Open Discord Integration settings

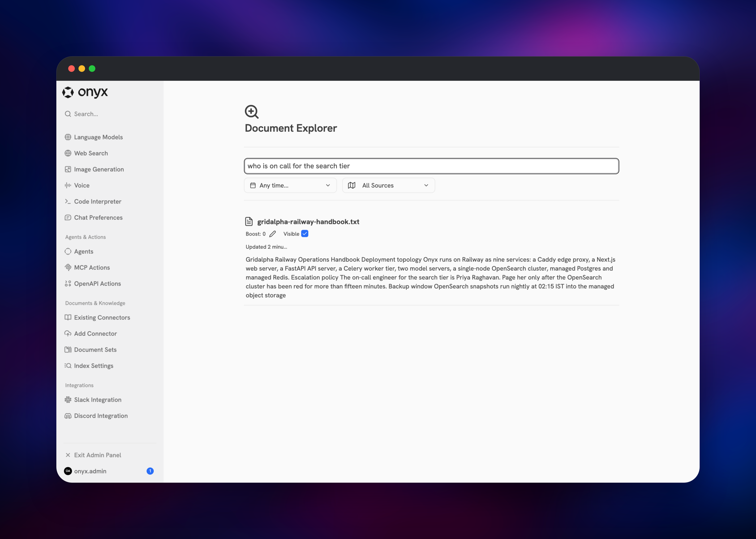110,416
